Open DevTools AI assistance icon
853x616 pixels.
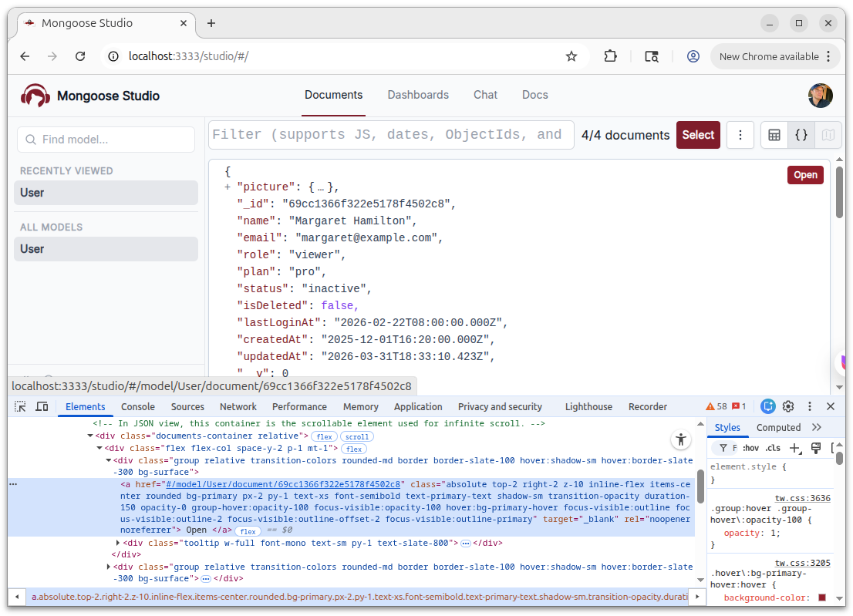[767, 406]
